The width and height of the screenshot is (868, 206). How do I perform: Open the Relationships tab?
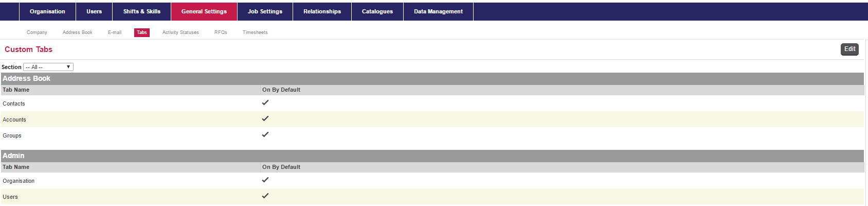click(x=322, y=11)
